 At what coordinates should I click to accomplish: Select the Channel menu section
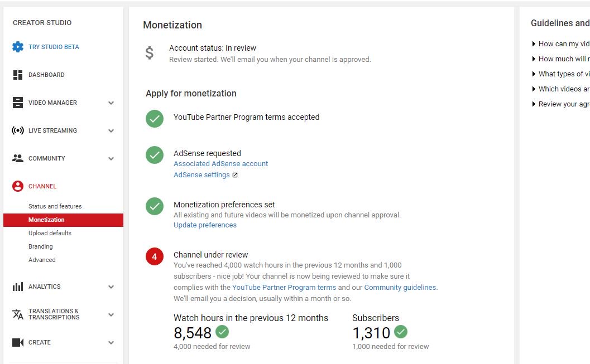coord(42,186)
